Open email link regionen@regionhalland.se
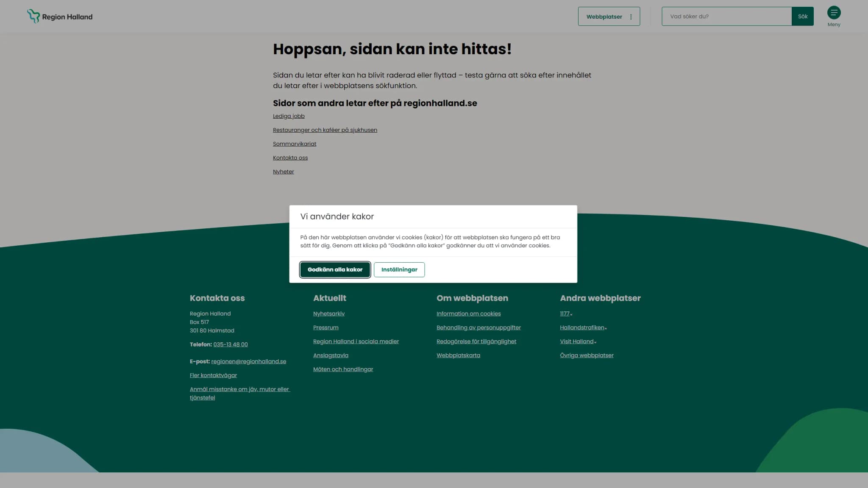 pos(248,361)
